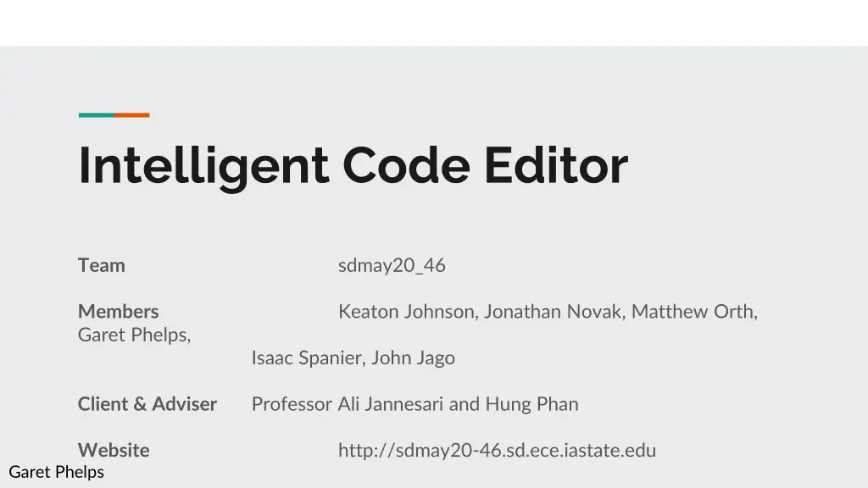Click the "Client & Adviser" label
Image resolution: width=868 pixels, height=488 pixels.
click(x=147, y=404)
